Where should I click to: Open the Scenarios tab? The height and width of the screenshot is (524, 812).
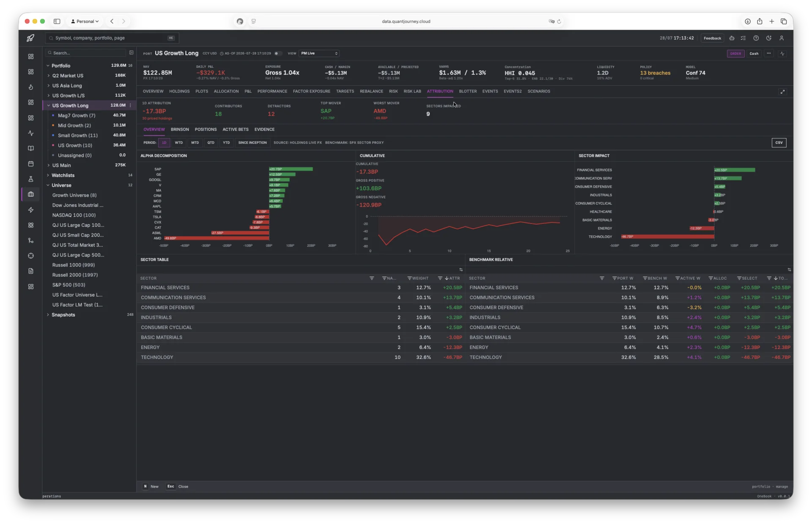click(538, 91)
